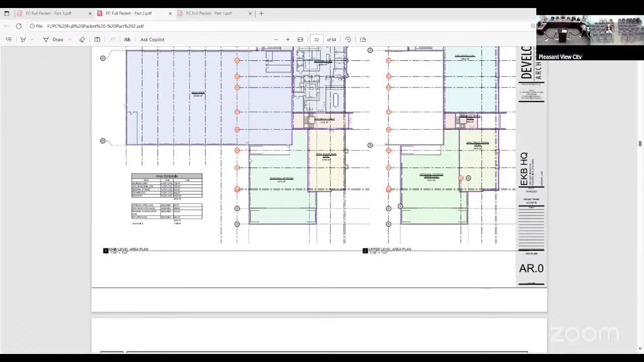Close the Part 3 PDF tab
The width and height of the screenshot is (644, 362).
pyautogui.click(x=90, y=13)
